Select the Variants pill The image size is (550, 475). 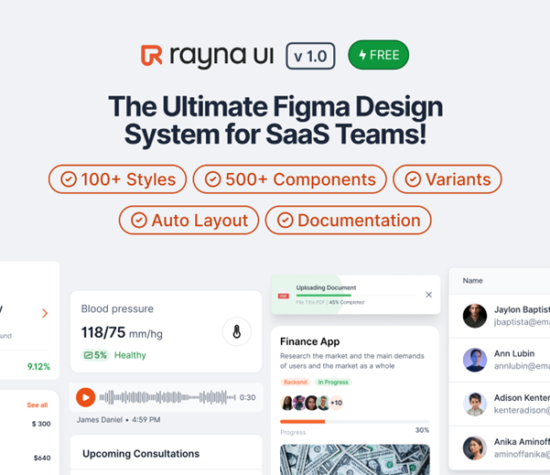(x=447, y=179)
